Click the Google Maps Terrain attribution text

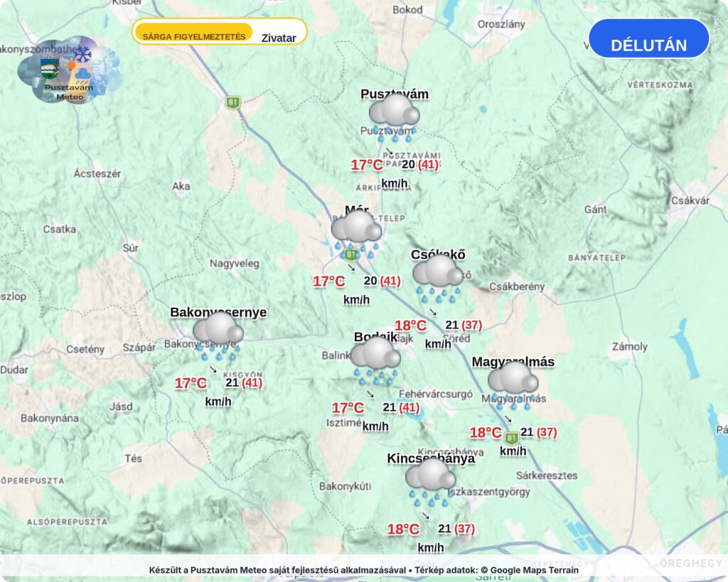[x=529, y=570]
